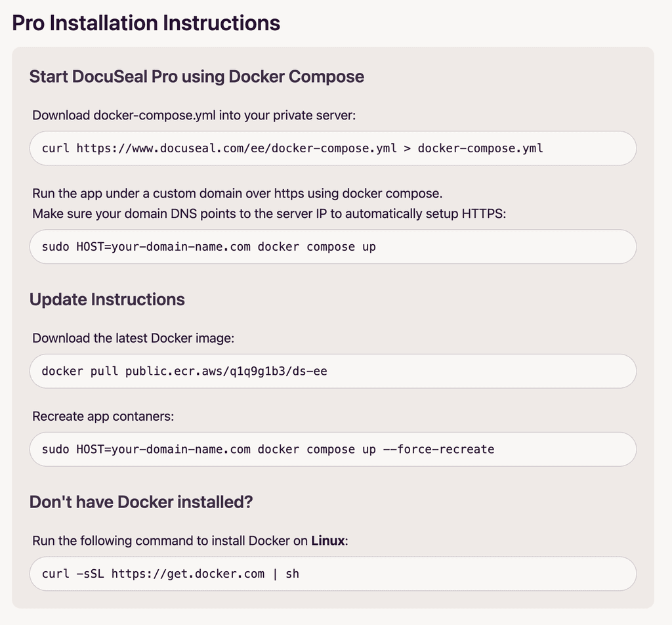The width and height of the screenshot is (672, 625).
Task: Click the 'Pro Installation Instructions' page title
Action: (x=146, y=23)
